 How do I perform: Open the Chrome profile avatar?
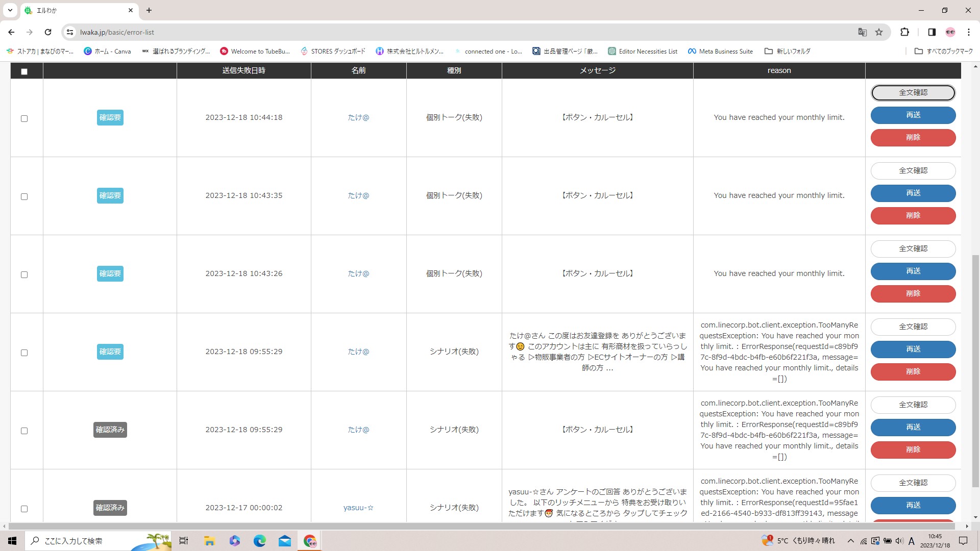(x=950, y=32)
